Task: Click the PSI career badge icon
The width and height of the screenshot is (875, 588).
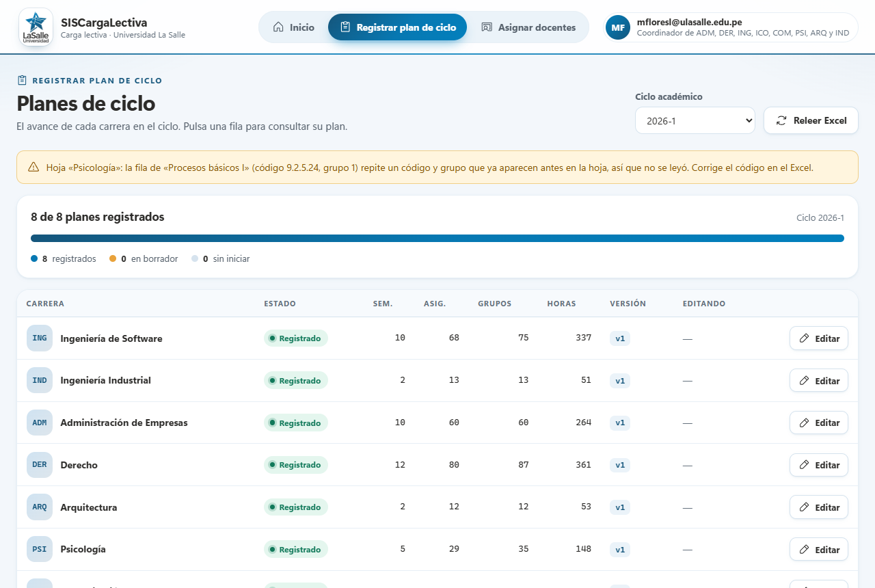Action: (x=40, y=549)
